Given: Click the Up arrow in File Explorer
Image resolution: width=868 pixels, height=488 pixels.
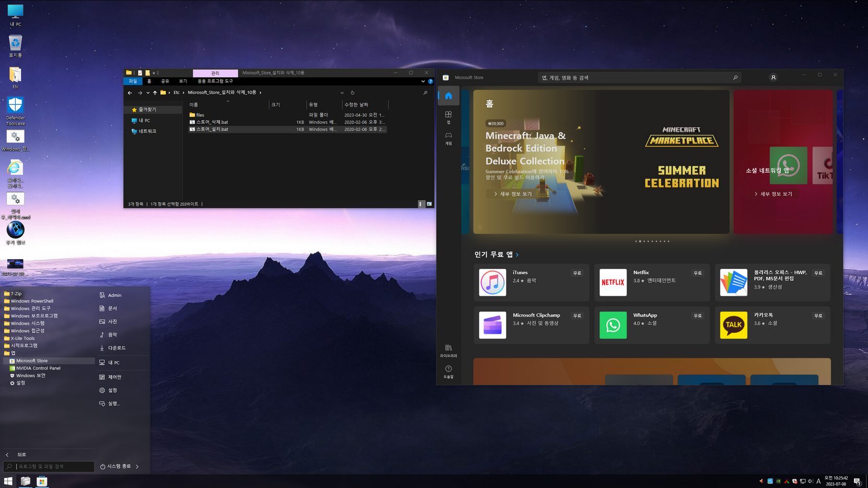Looking at the screenshot, I should click(x=155, y=93).
